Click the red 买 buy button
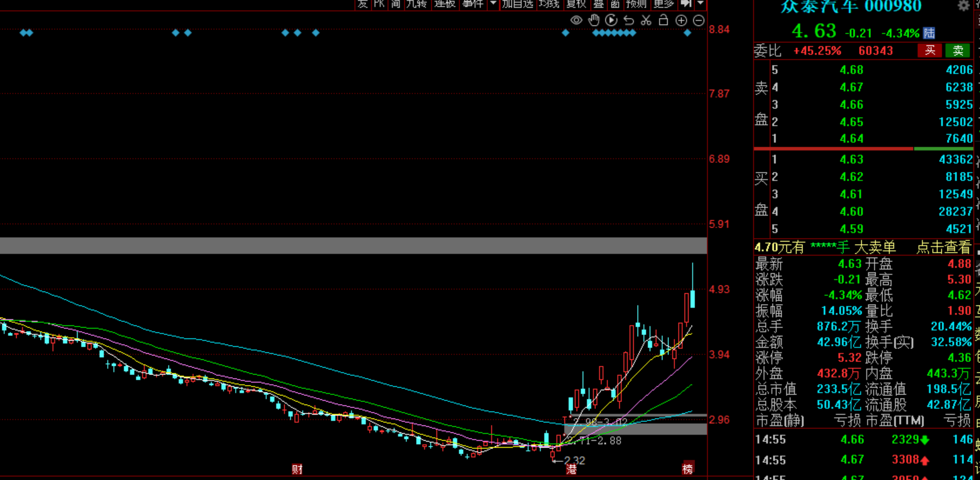Screen dimensions: 980x480 click(930, 50)
